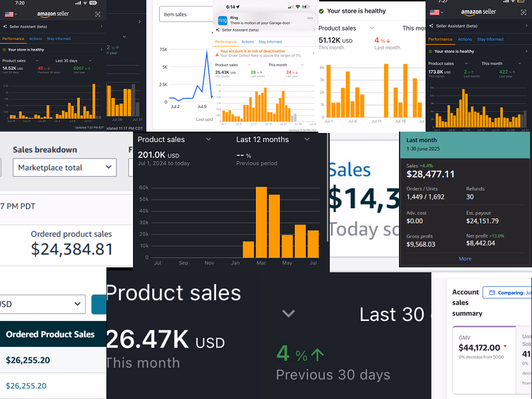Viewport: 532px width, 399px height.
Task: Switch to the Stay Informed tab under the Ring notification
Action: tap(270, 42)
